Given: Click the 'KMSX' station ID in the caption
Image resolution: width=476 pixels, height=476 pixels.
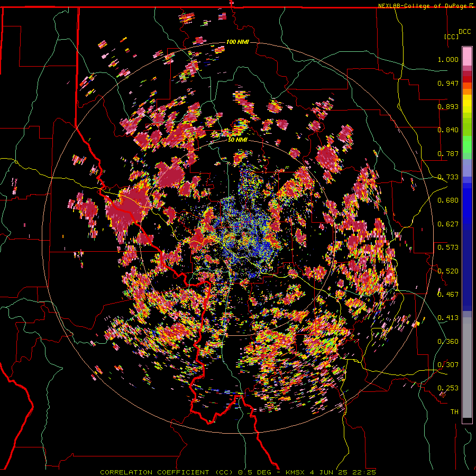Looking at the screenshot, I should pyautogui.click(x=296, y=472).
